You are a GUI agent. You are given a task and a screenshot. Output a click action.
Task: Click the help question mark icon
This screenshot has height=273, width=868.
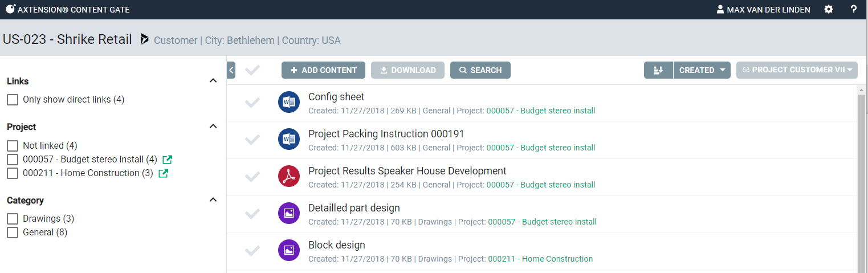[x=853, y=9]
